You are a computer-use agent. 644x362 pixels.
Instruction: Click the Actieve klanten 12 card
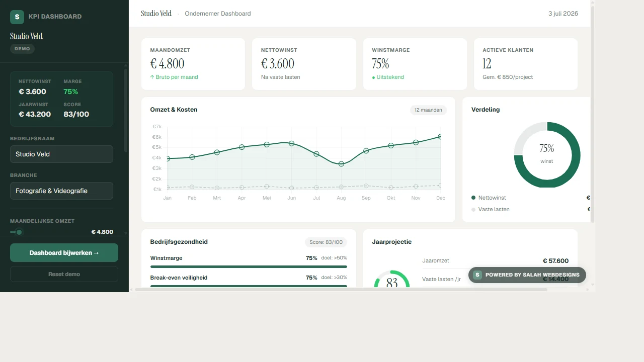(526, 64)
